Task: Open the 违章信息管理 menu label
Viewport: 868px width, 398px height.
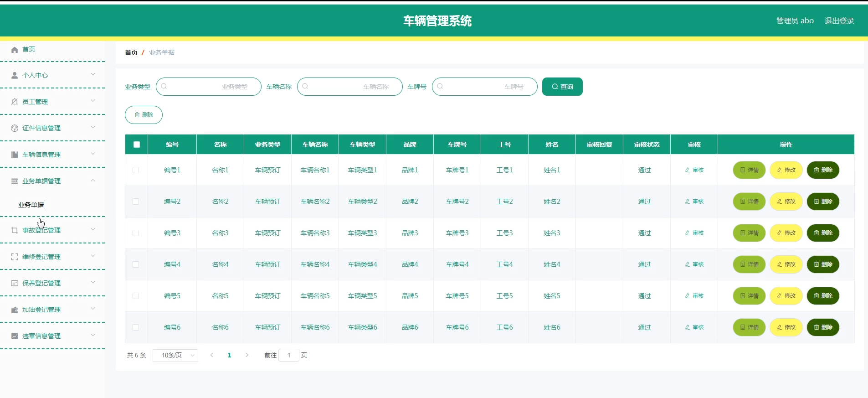Action: pos(41,336)
